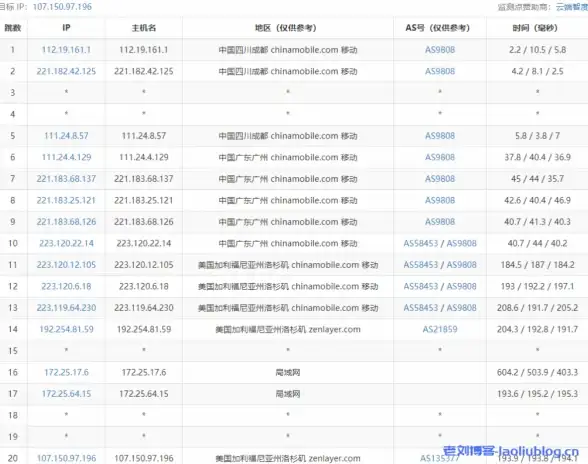Click the 时间 (毫秒) column header

(x=537, y=28)
